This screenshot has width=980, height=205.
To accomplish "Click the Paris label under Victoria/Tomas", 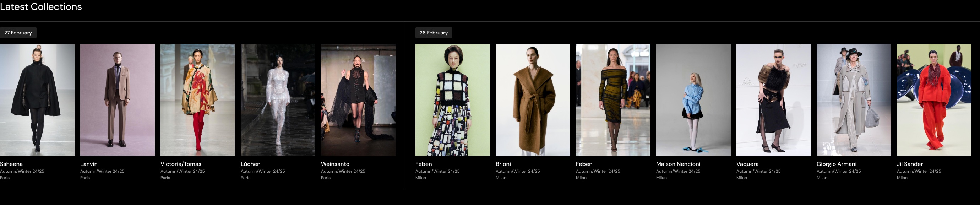I will click(165, 178).
